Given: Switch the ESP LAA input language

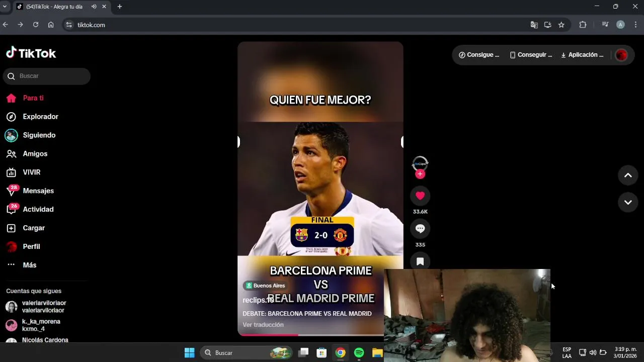Looking at the screenshot, I should coord(567,352).
